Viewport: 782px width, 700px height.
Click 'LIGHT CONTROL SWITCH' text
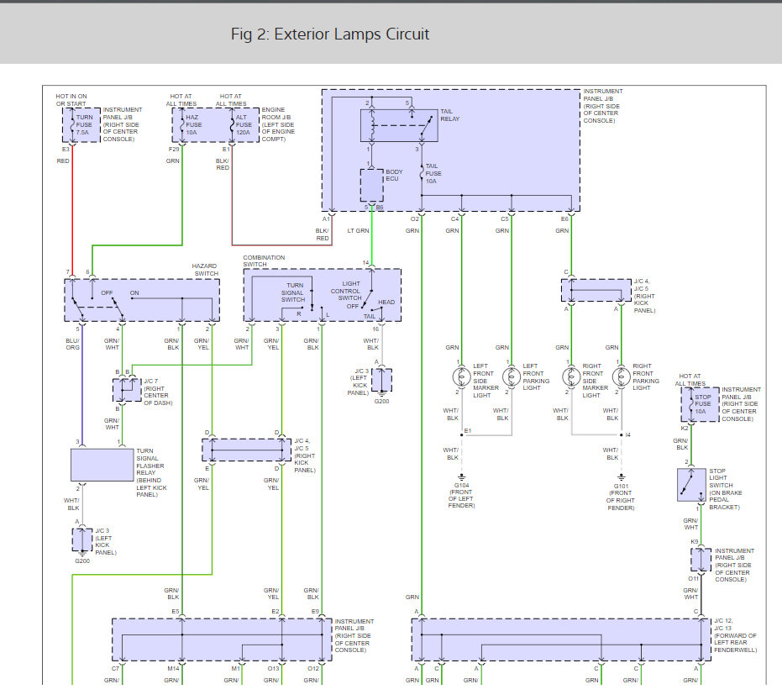click(346, 291)
